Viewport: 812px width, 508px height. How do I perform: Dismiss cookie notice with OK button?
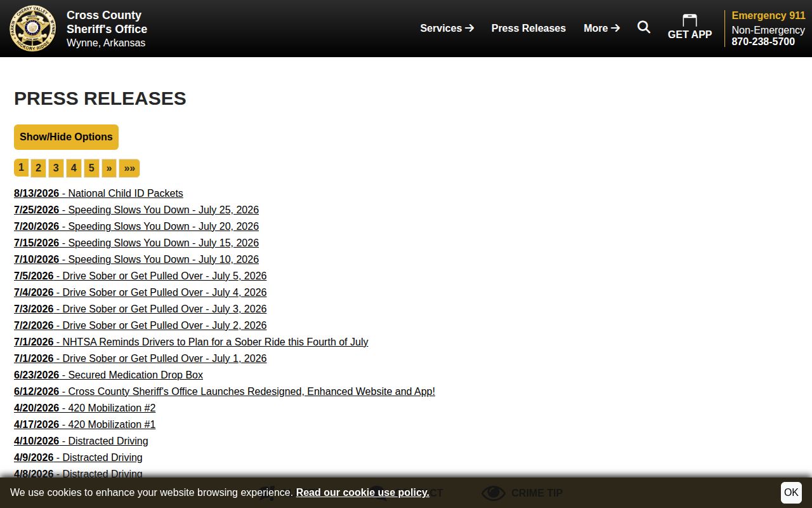[x=791, y=492]
